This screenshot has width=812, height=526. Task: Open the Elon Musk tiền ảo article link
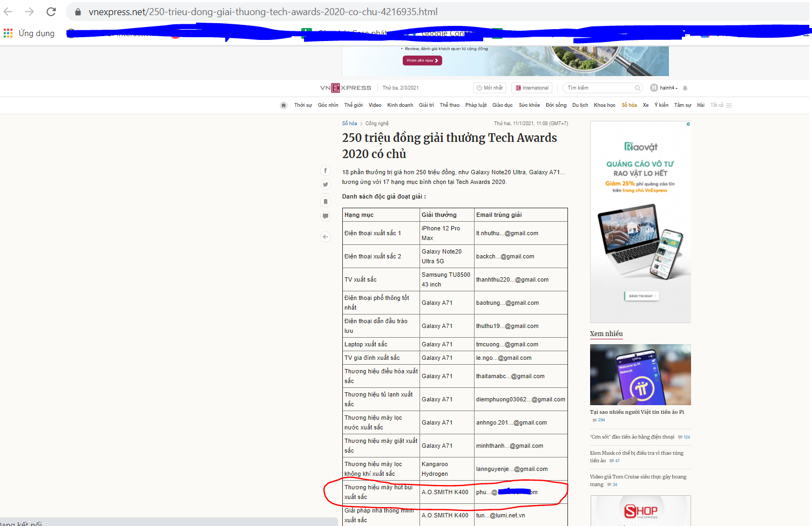click(637, 457)
